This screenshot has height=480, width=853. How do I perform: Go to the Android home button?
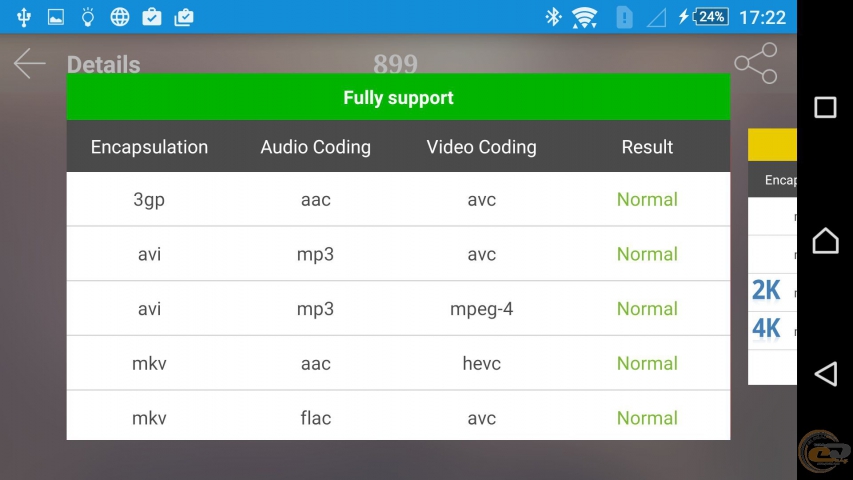point(825,241)
